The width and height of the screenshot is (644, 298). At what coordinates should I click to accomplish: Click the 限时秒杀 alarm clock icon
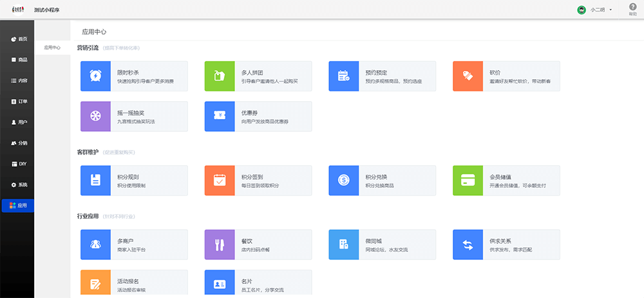click(95, 76)
